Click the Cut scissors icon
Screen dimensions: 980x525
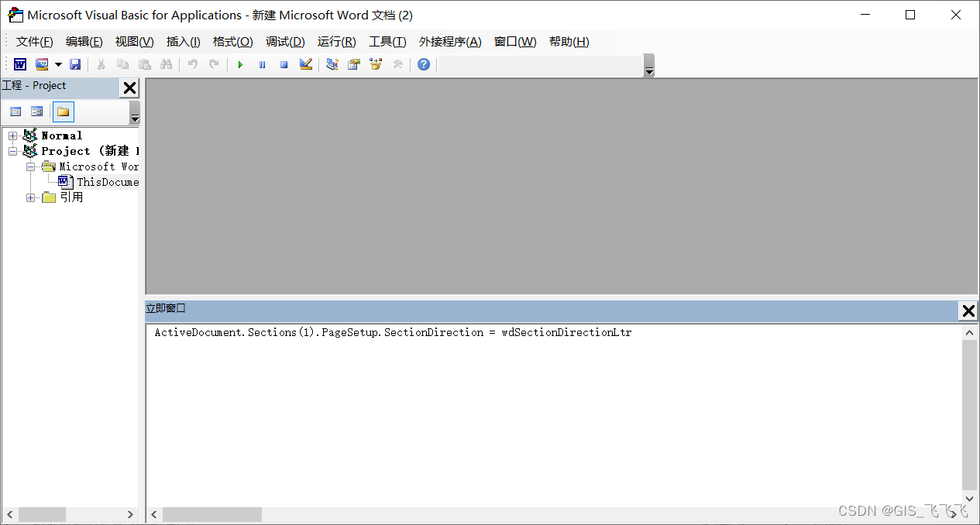101,64
